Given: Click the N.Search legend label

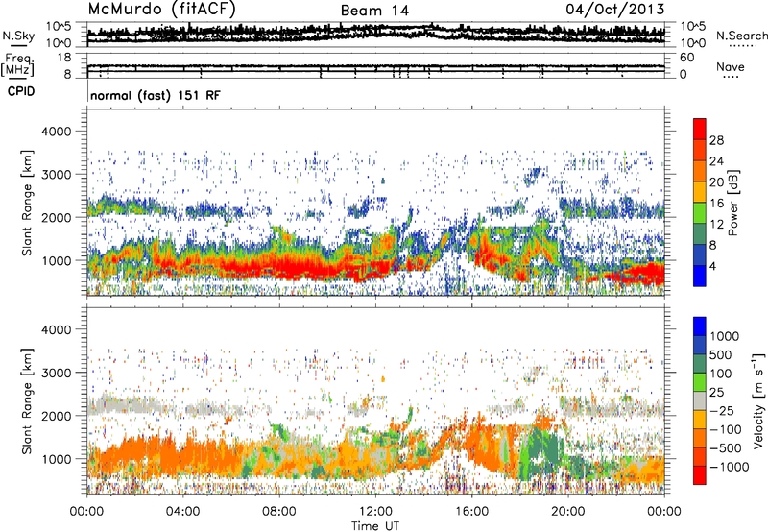Looking at the screenshot, I should tap(741, 36).
